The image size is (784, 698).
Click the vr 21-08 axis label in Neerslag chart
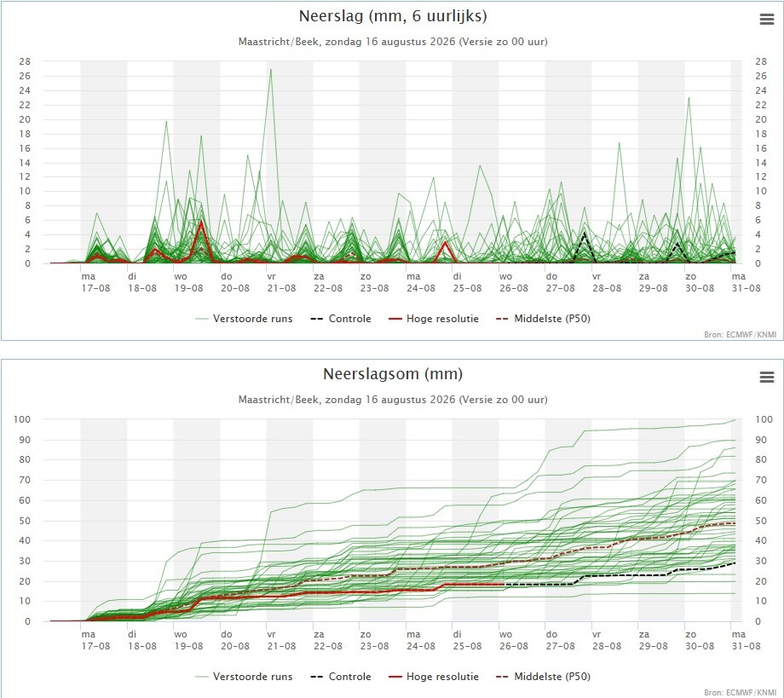pos(281,282)
